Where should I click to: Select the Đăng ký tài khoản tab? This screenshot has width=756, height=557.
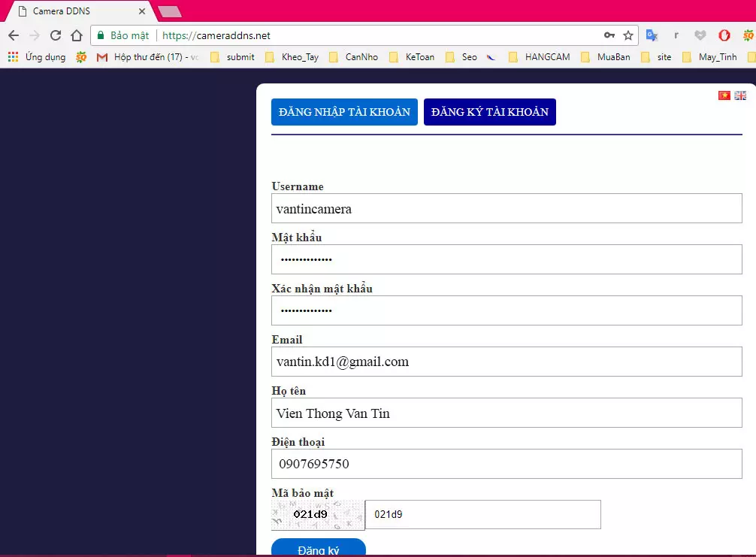pyautogui.click(x=489, y=112)
